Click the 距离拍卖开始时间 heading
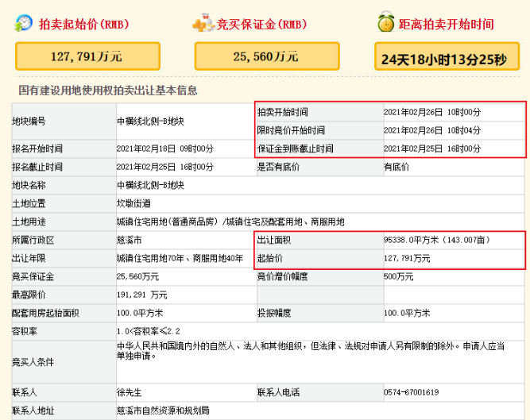530x420 pixels. click(x=451, y=24)
